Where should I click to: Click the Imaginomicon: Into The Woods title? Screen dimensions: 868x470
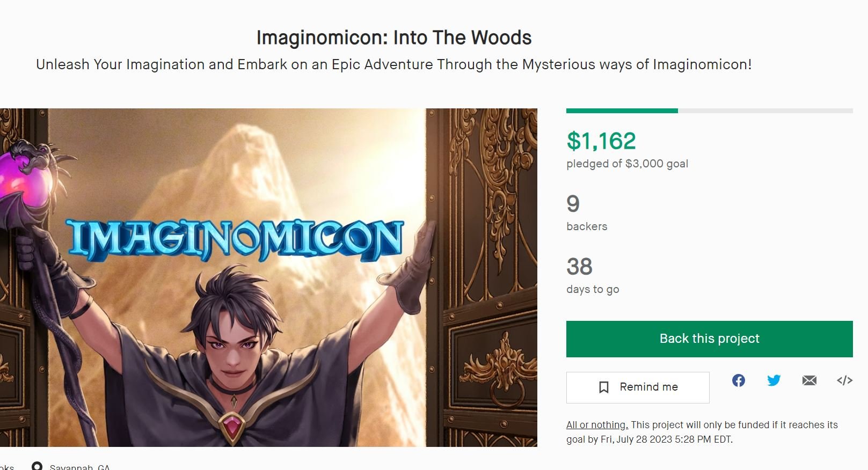pyautogui.click(x=394, y=38)
